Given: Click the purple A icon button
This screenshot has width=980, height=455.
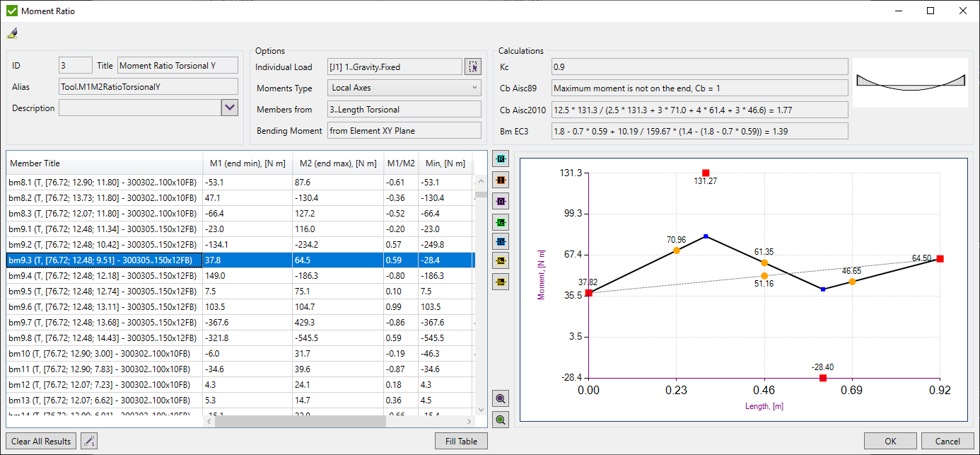Looking at the screenshot, I should coord(501,201).
